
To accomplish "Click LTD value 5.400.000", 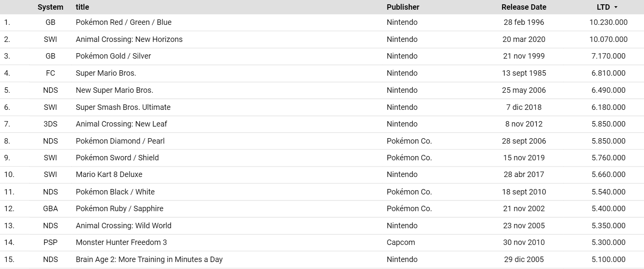I will point(608,208).
